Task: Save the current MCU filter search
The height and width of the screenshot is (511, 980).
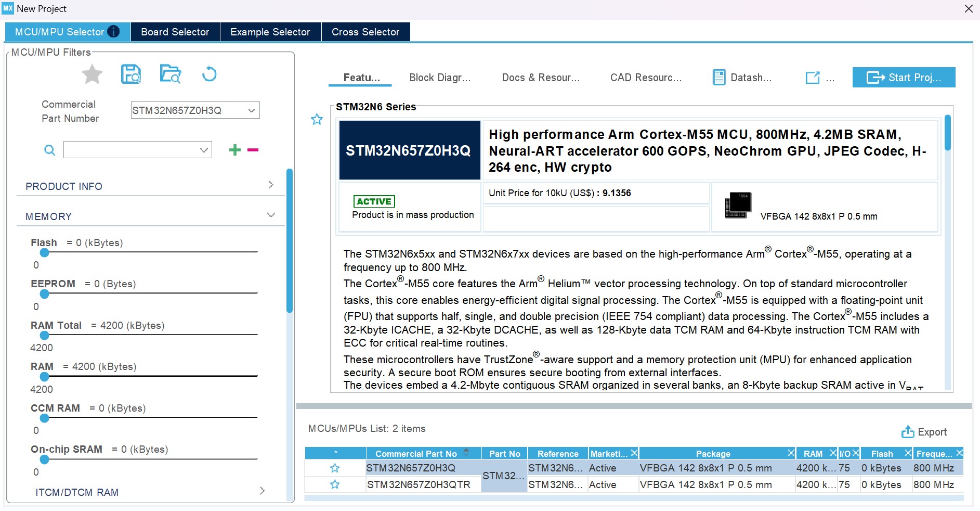Action: 131,74
